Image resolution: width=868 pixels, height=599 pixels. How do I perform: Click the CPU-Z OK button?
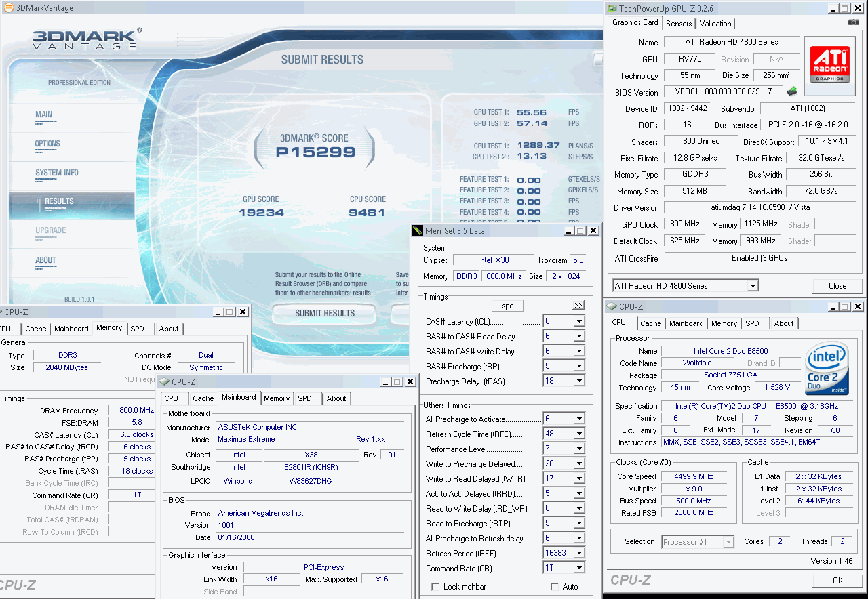pos(837,580)
